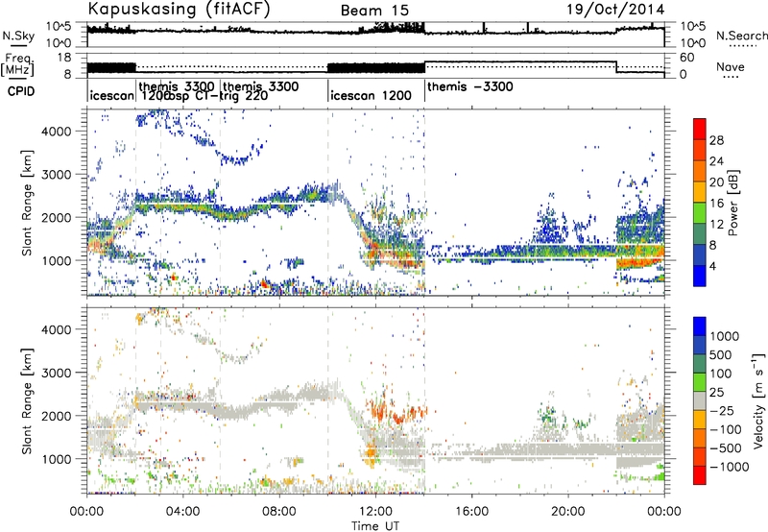This screenshot has width=768, height=532.
Task: Click the '500' value on Velocity colorbar
Action: [721, 354]
